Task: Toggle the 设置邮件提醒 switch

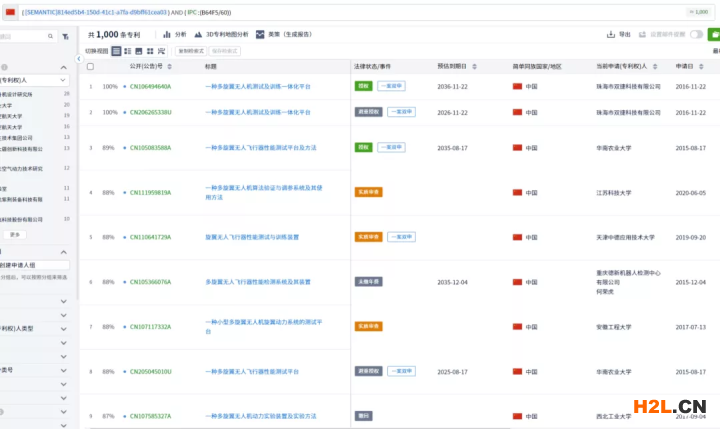Action: click(696, 34)
